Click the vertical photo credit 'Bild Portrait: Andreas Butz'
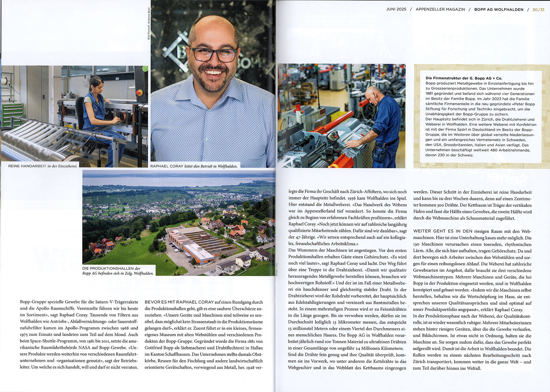 (x=149, y=23)
